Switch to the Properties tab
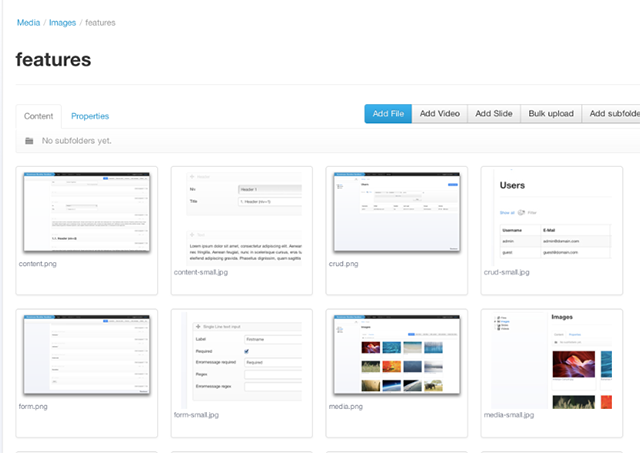This screenshot has width=640, height=453. [90, 116]
